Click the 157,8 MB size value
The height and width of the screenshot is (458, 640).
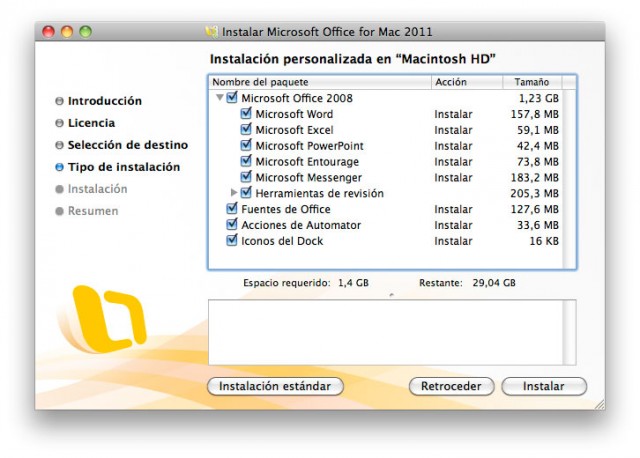[535, 114]
